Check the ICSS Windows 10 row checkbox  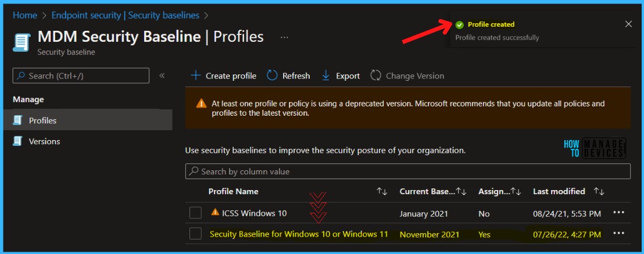pyautogui.click(x=195, y=213)
